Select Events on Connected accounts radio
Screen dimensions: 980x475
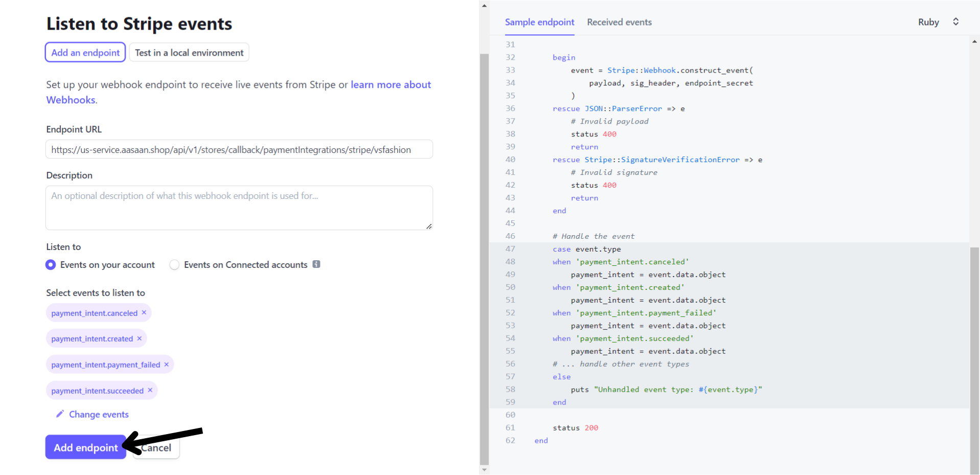[x=174, y=265]
